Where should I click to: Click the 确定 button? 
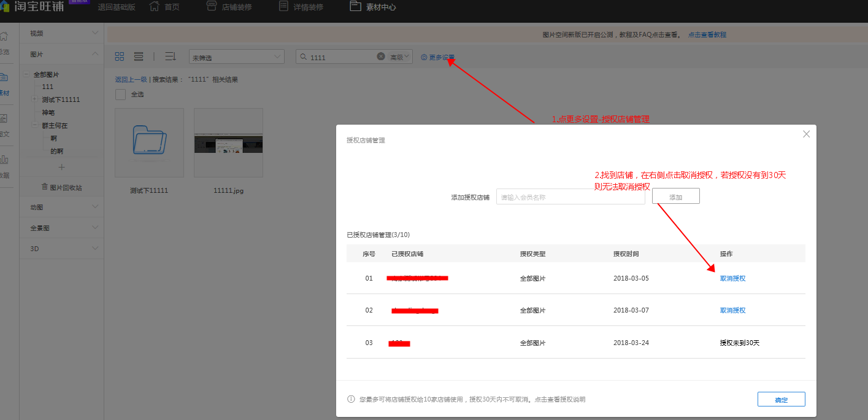click(781, 399)
